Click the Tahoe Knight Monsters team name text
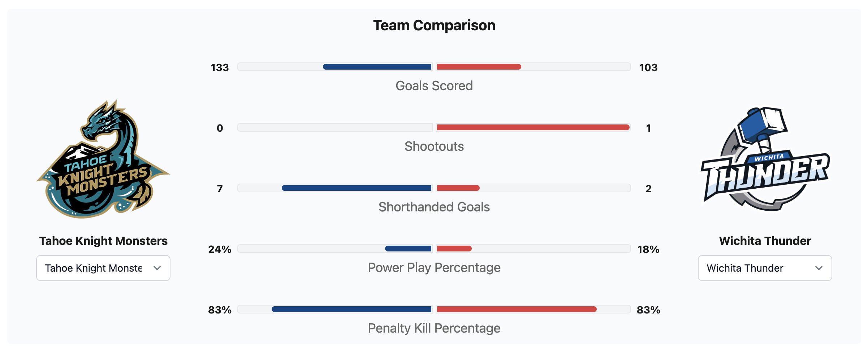The width and height of the screenshot is (868, 351). tap(103, 241)
